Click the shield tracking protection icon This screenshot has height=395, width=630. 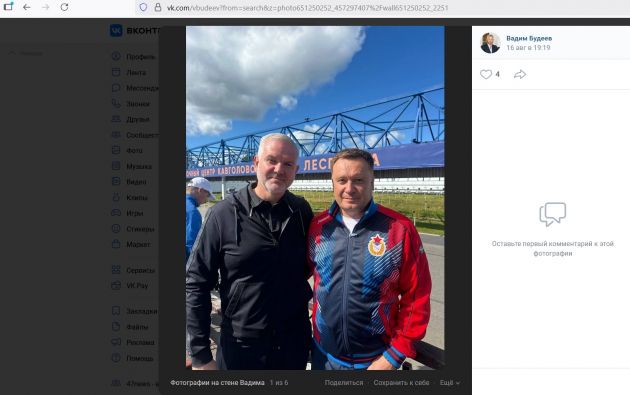click(143, 7)
